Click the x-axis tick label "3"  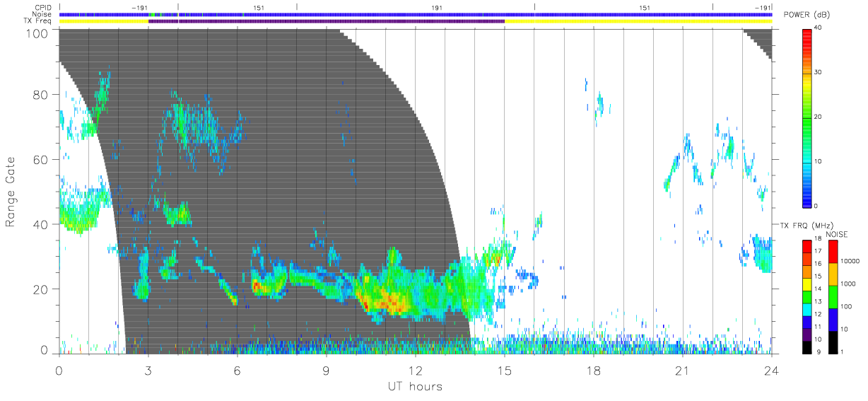(148, 370)
